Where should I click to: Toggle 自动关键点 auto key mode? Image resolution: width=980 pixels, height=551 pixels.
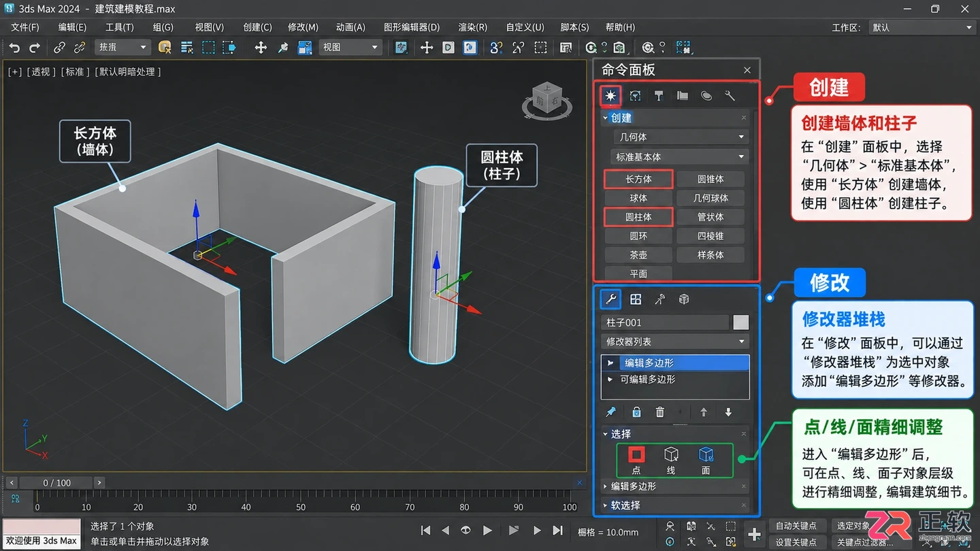click(797, 526)
